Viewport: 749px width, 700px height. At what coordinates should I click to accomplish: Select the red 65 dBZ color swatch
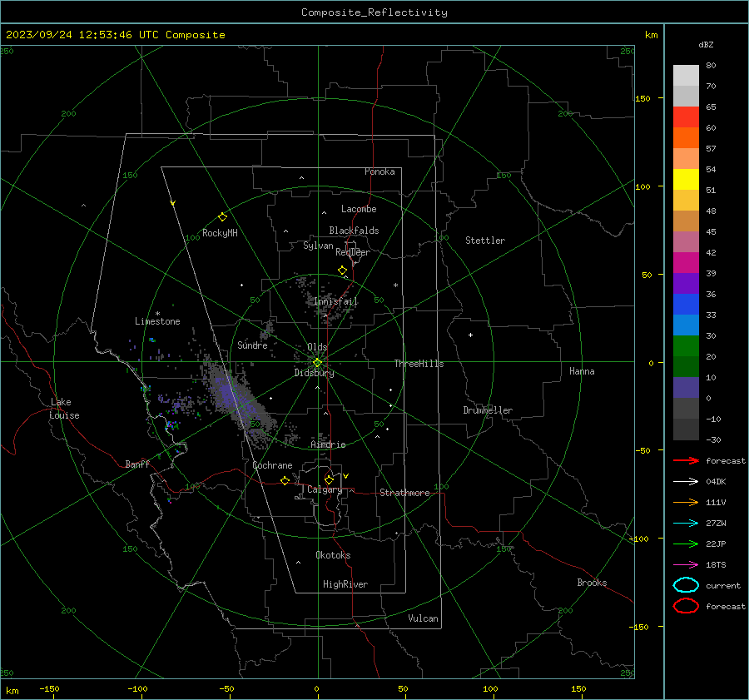686,117
